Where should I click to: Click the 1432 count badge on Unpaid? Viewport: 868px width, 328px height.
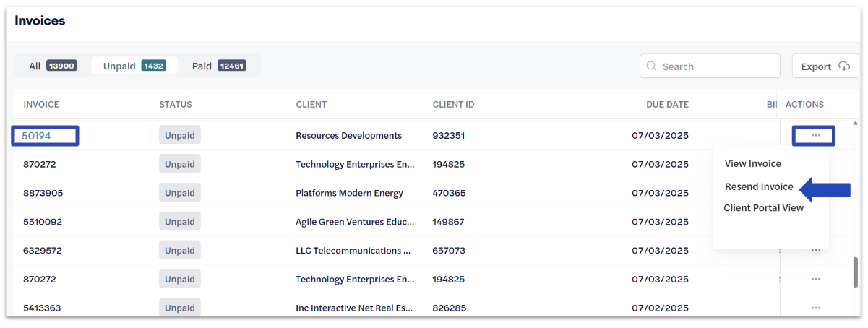click(153, 66)
